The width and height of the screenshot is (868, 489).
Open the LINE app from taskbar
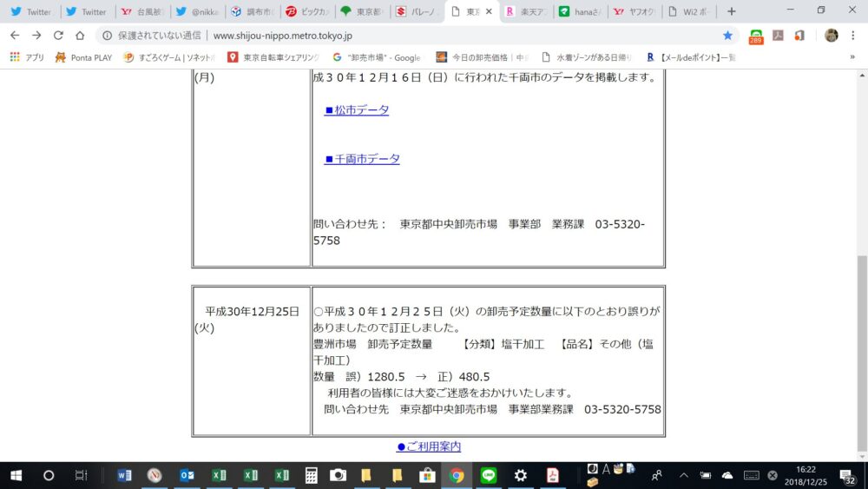pyautogui.click(x=489, y=475)
